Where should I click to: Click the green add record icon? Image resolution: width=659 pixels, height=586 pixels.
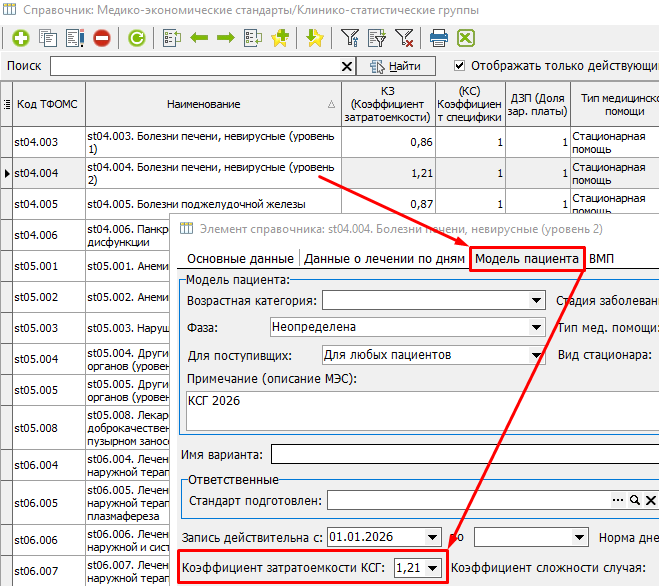pos(21,38)
